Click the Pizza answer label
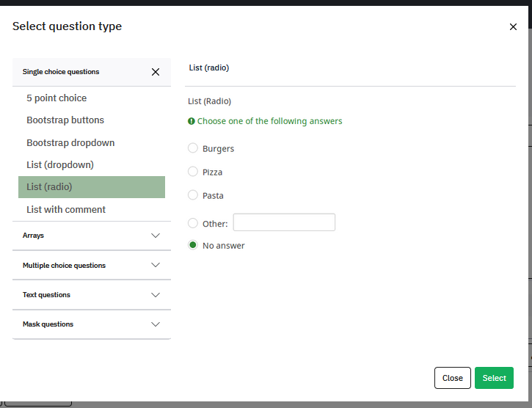The image size is (532, 408). 212,172
